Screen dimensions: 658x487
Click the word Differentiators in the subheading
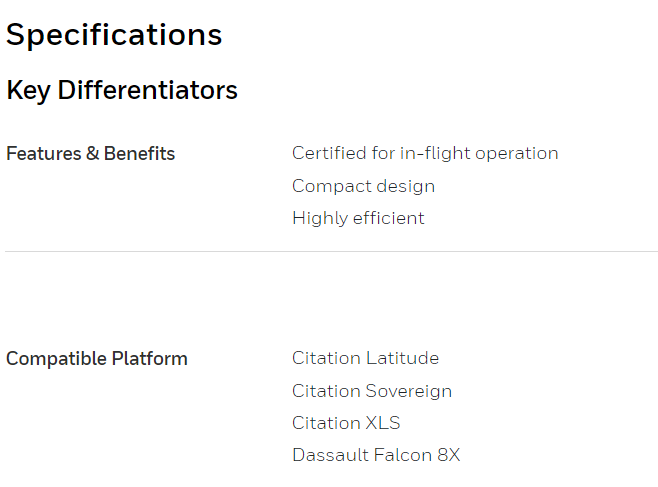[148, 90]
